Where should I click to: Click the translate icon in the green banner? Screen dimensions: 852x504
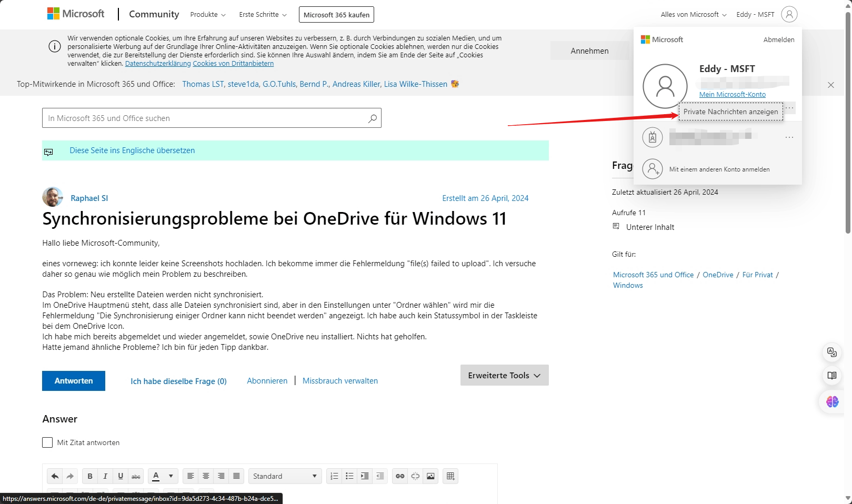pyautogui.click(x=48, y=152)
